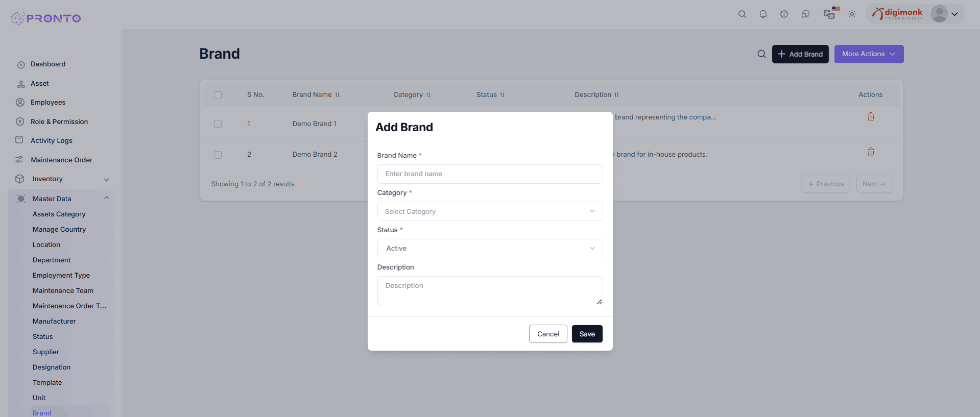Delete Demo Brand 2 trash icon

(871, 152)
